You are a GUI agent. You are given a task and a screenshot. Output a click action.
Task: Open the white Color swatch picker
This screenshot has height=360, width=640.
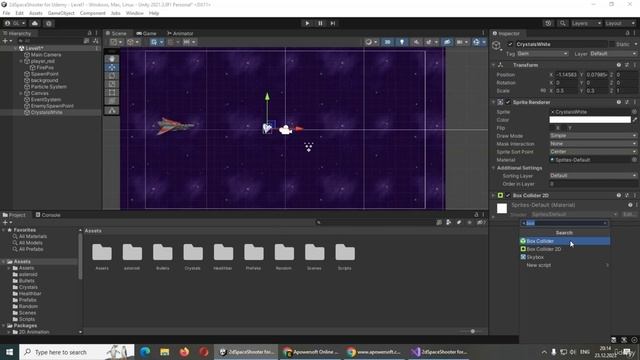coord(590,120)
